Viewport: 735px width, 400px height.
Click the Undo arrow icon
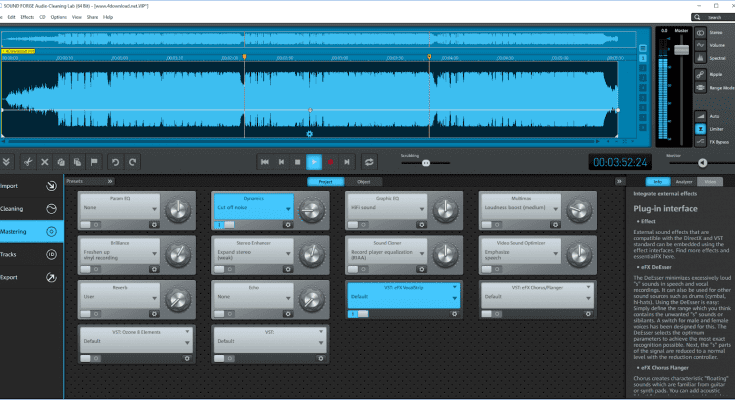click(116, 161)
